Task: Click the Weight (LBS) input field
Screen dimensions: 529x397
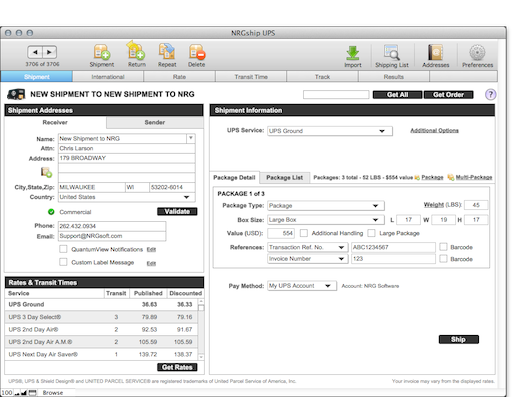Action: (x=476, y=205)
